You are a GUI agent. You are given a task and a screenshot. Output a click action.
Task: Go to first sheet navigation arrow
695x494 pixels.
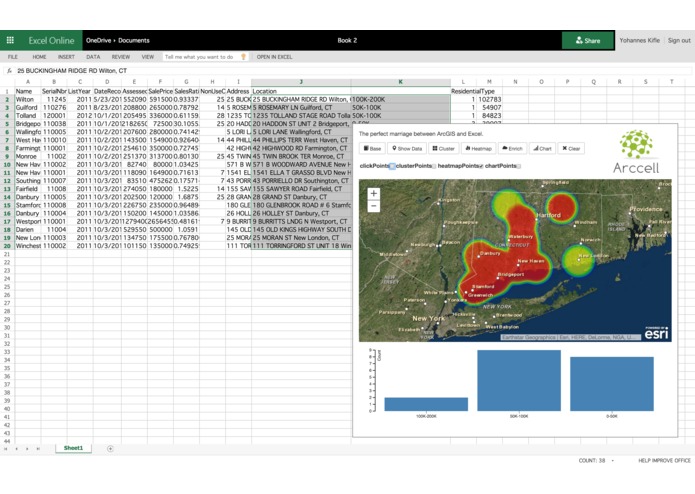point(6,449)
